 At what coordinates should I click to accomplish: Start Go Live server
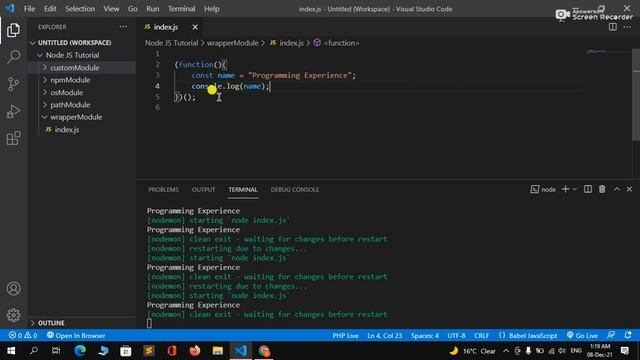point(582,336)
